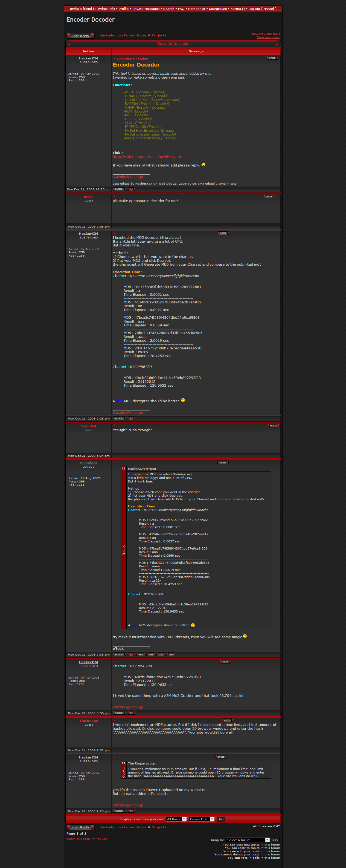
Task: Open FAQ in top navigation
Action: (x=181, y=9)
